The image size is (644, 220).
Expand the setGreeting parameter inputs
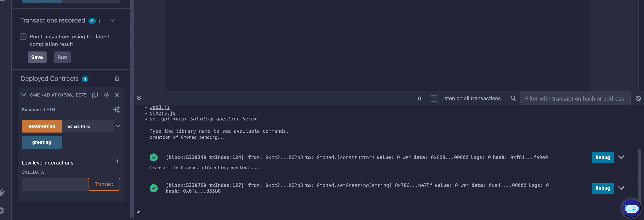118,126
